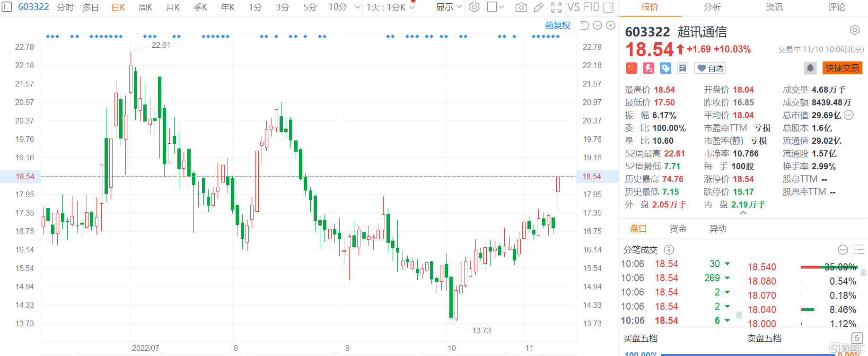Select the 10分 interval
Image resolution: width=868 pixels, height=356 pixels.
pos(338,7)
